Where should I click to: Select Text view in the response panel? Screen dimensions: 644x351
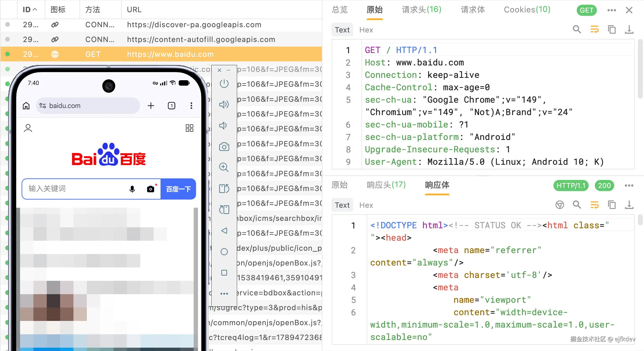tap(342, 205)
